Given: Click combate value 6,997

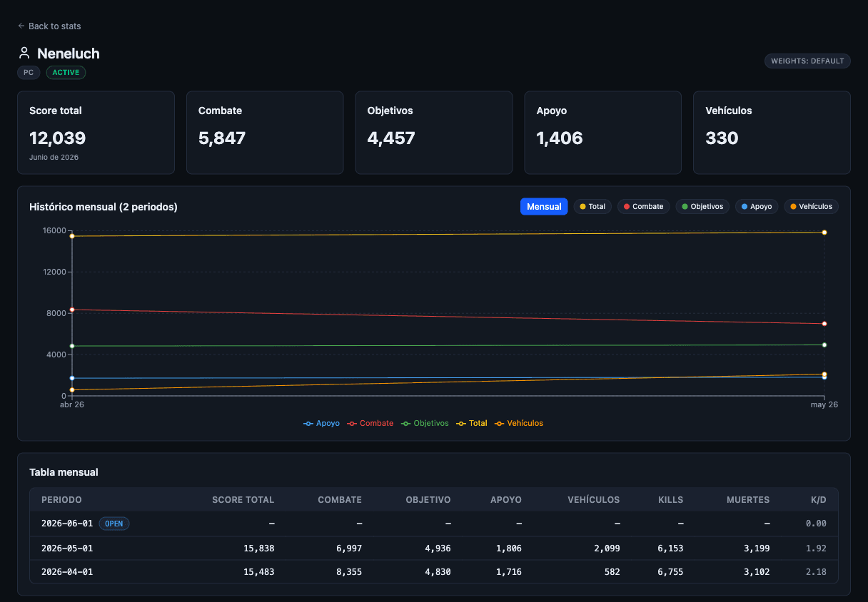Looking at the screenshot, I should (x=348, y=549).
